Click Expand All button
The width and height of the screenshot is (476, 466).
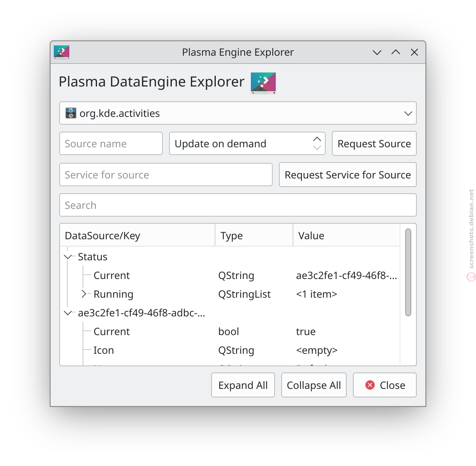click(243, 385)
